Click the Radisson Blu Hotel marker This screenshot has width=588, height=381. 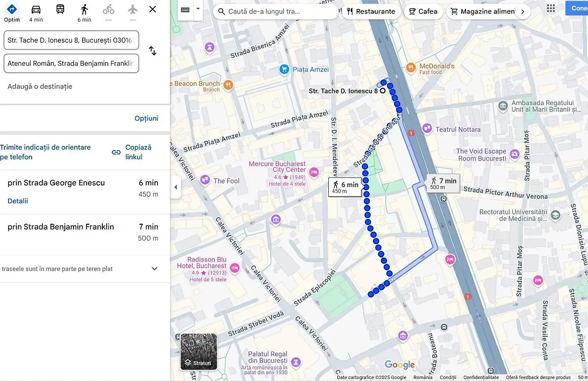pos(235,268)
